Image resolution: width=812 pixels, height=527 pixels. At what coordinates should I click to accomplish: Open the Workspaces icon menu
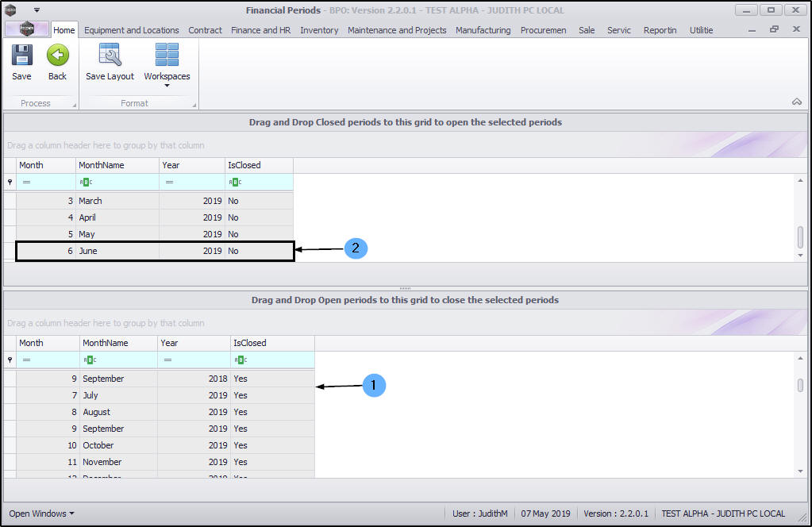coord(167,55)
